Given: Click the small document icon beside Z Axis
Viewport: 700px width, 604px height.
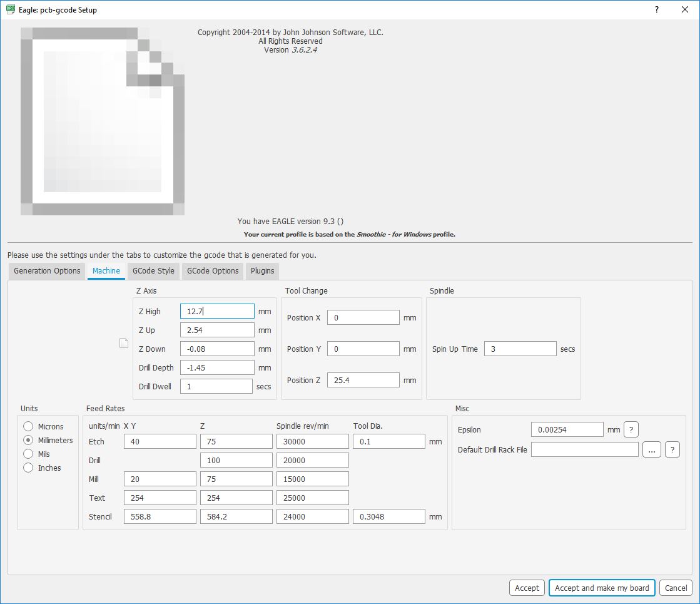Looking at the screenshot, I should pos(124,343).
